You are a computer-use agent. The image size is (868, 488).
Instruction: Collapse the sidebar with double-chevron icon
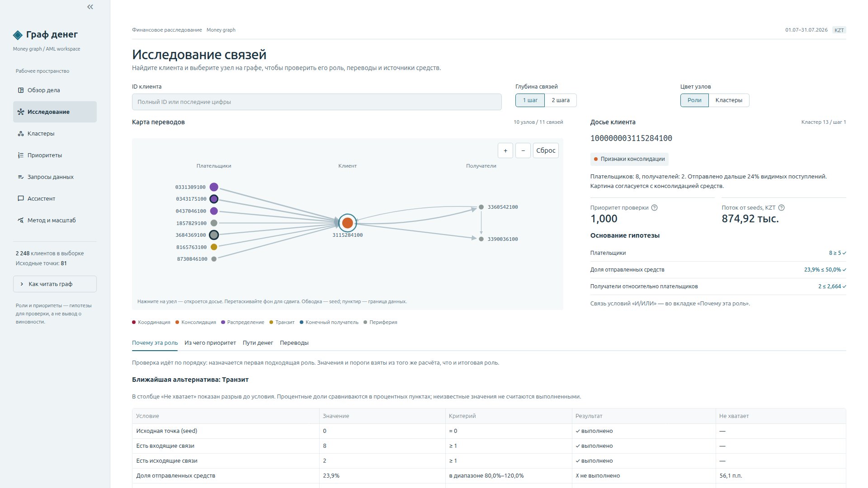tap(90, 7)
